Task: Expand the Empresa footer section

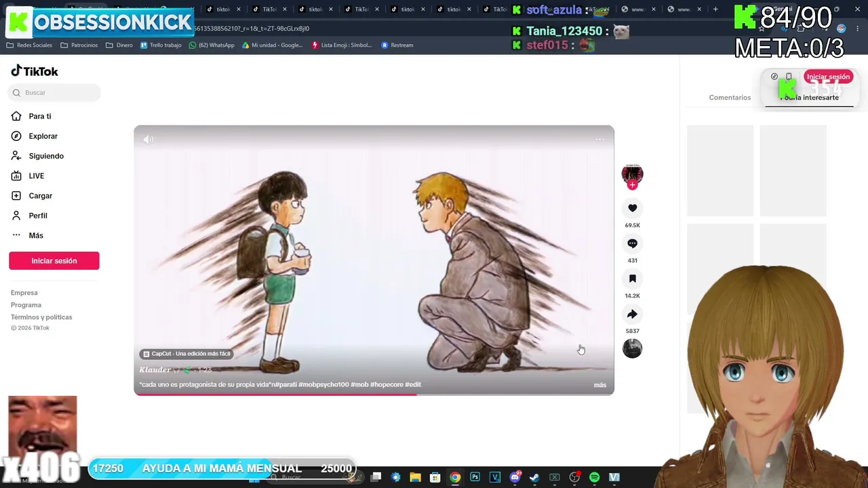Action: [24, 293]
